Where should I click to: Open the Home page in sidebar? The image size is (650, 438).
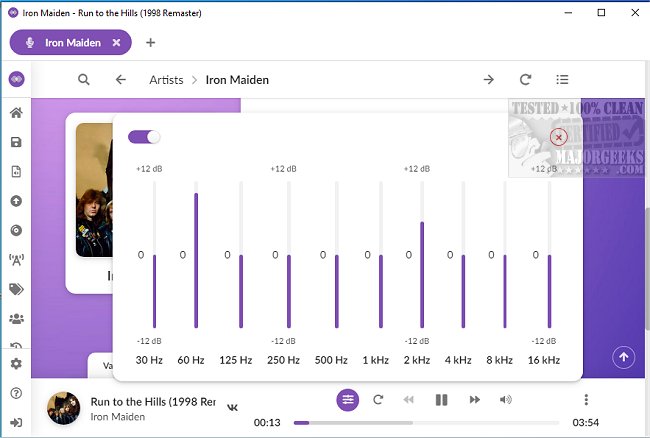click(x=16, y=113)
